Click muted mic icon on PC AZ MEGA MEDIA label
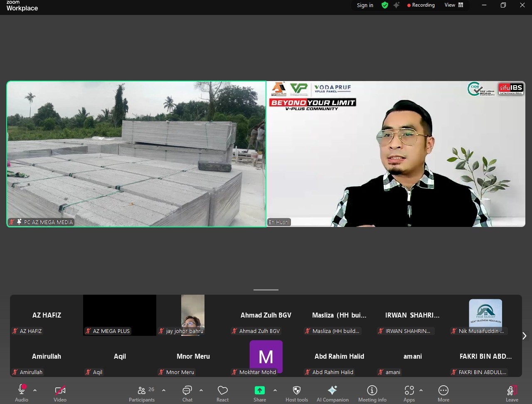 12,222
